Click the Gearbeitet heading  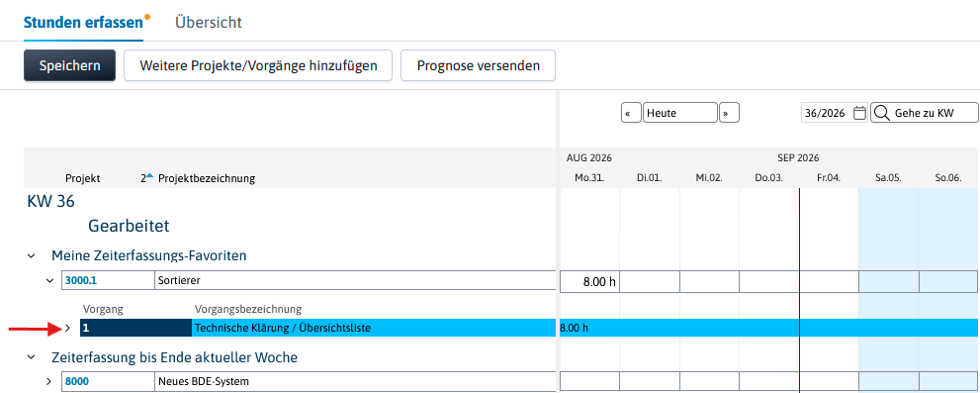(129, 226)
